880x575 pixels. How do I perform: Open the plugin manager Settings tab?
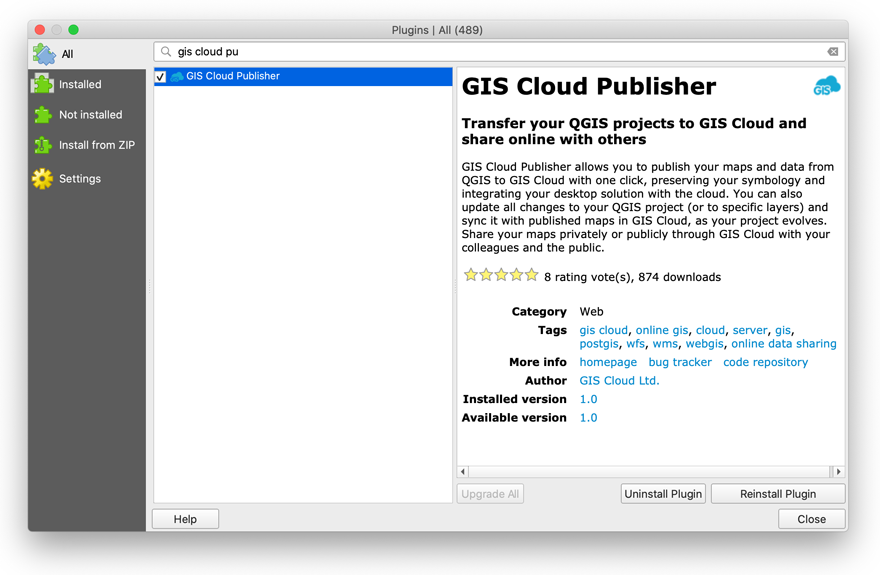[x=87, y=178]
